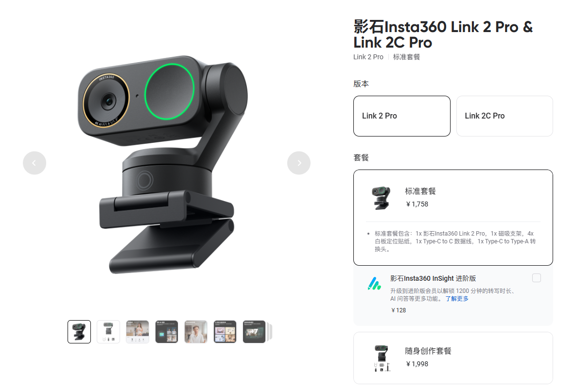Click the 随身创作套餐 kit icon image

click(x=382, y=358)
